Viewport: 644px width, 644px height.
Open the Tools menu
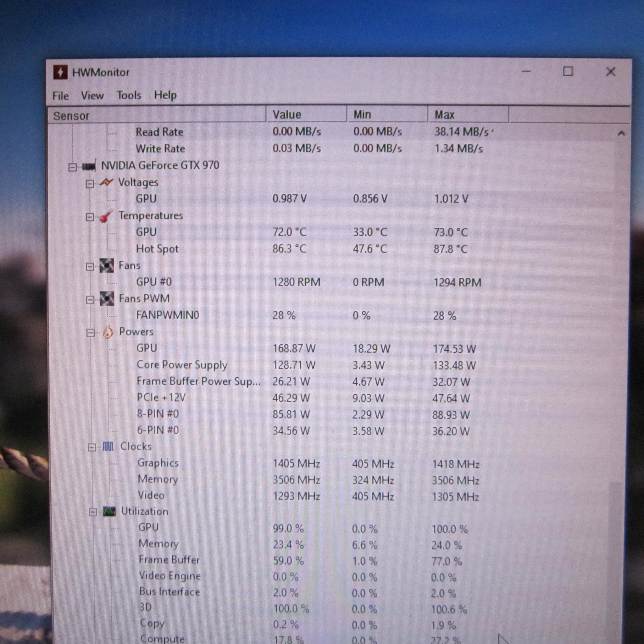point(129,95)
